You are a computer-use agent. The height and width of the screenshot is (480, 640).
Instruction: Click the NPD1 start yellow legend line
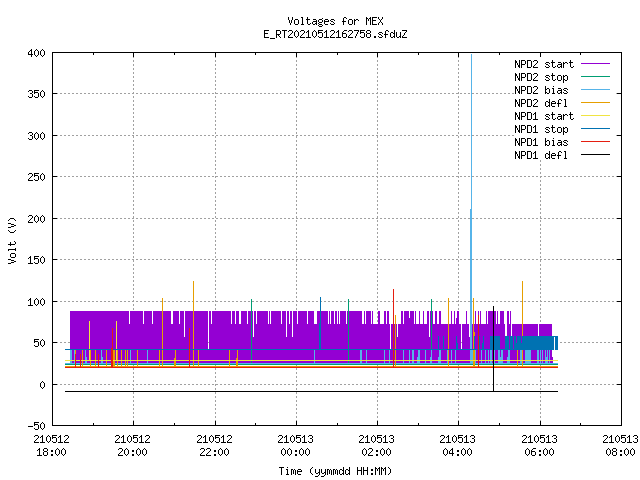click(595, 116)
